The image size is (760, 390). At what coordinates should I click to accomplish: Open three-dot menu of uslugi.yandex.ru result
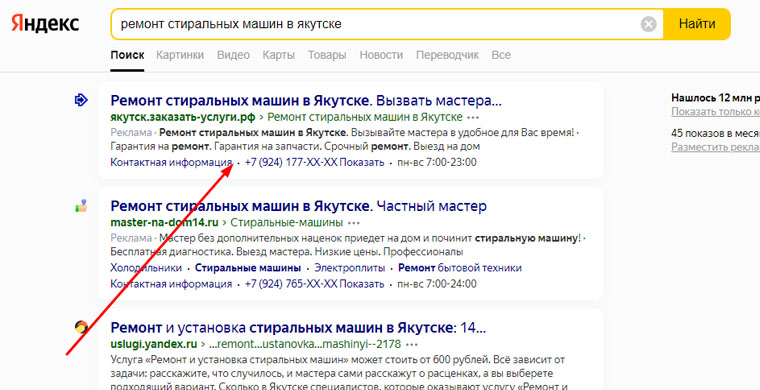point(412,345)
